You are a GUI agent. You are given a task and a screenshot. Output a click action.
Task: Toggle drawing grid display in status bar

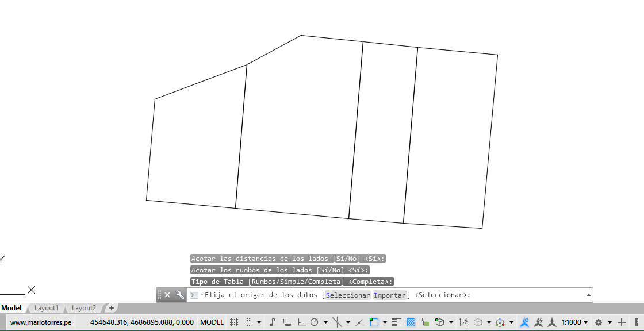click(234, 322)
